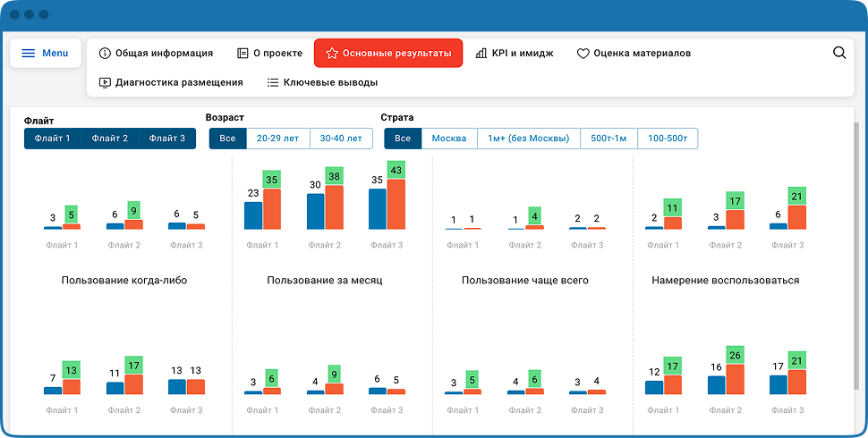
Task: Click the heart icon beside Оценка материалов
Action: [x=583, y=54]
